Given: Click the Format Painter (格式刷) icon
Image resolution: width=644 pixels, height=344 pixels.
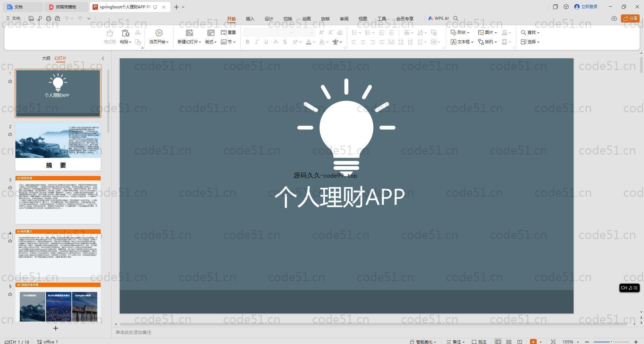Looking at the screenshot, I should coord(110,33).
